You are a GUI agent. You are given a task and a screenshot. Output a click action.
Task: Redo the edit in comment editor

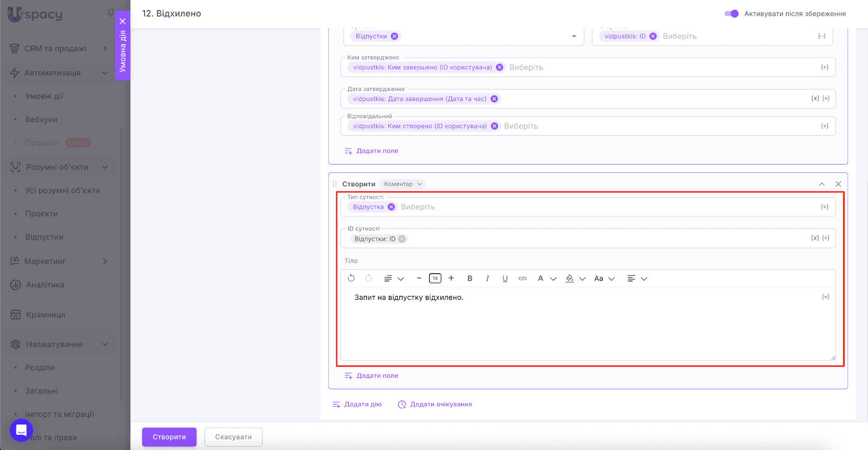pyautogui.click(x=369, y=278)
